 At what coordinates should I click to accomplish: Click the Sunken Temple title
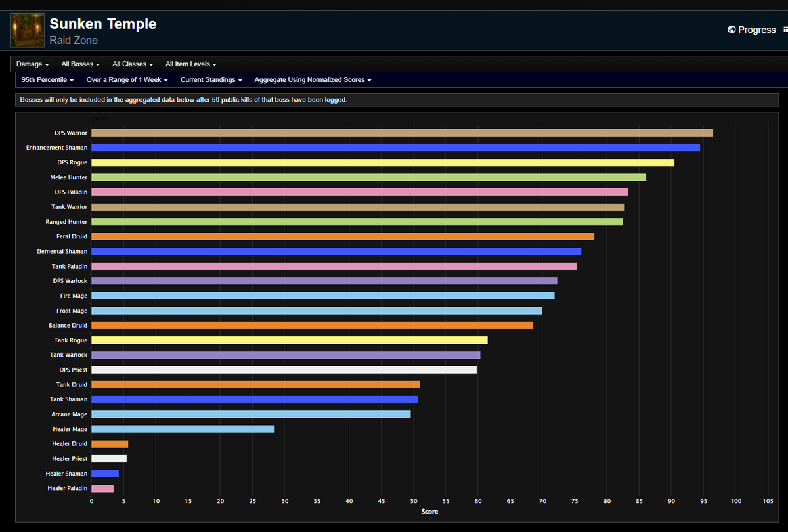point(103,24)
